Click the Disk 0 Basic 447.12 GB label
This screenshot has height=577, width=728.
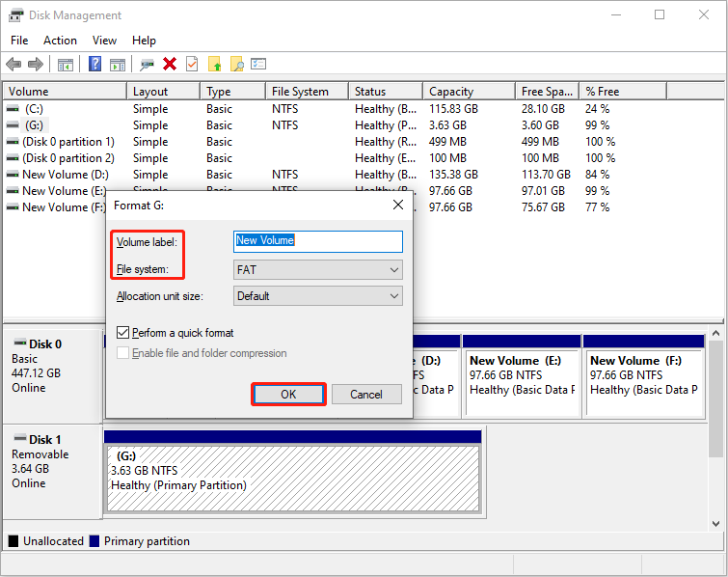(x=37, y=366)
